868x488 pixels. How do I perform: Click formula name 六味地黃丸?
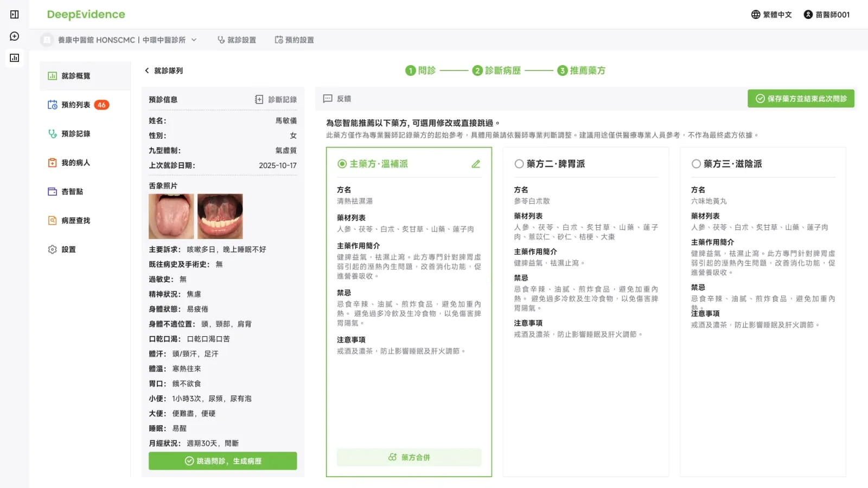point(709,201)
